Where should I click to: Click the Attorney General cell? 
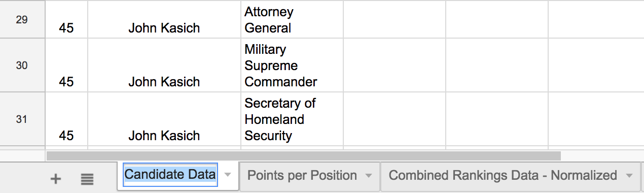pos(292,20)
